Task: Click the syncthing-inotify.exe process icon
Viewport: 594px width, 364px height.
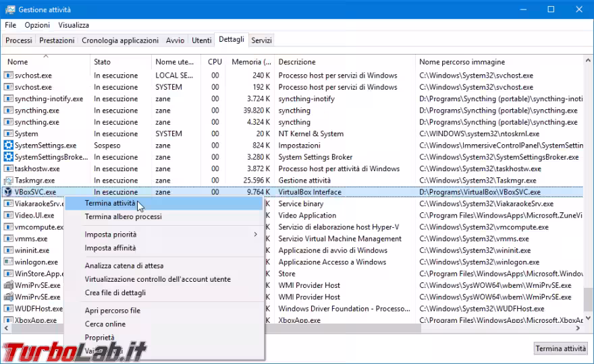Action: [x=8, y=98]
